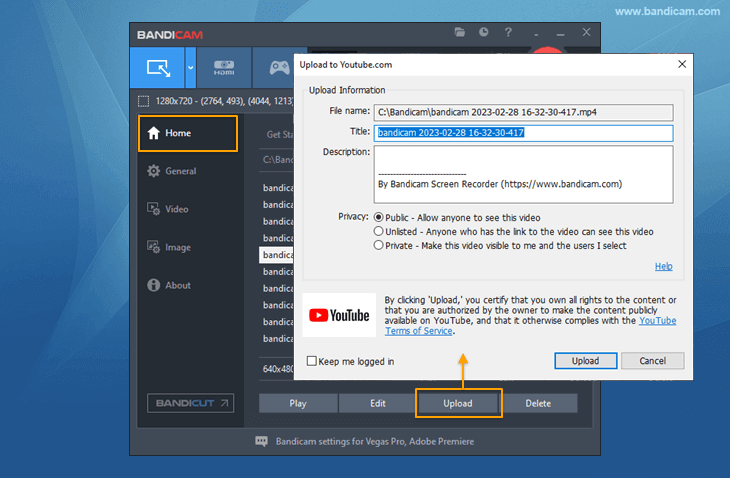Screen dimensions: 730x478
Task: Click inside the Description text box
Action: (523, 175)
